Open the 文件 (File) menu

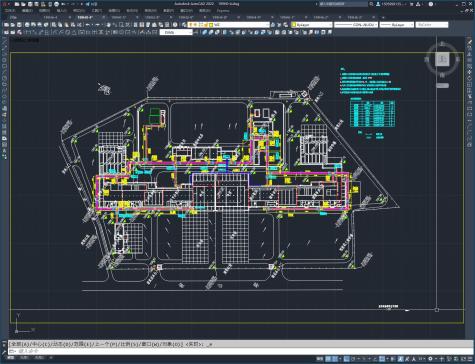[x=10, y=11]
